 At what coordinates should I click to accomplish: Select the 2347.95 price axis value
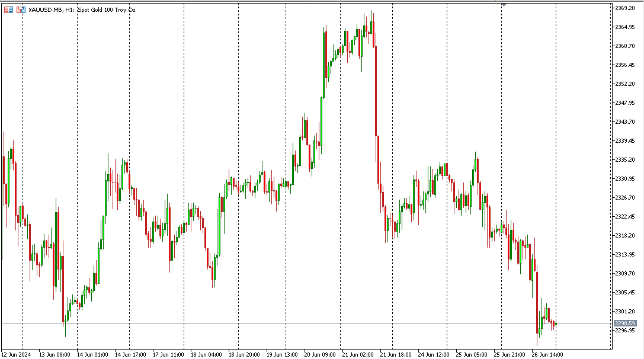624,102
